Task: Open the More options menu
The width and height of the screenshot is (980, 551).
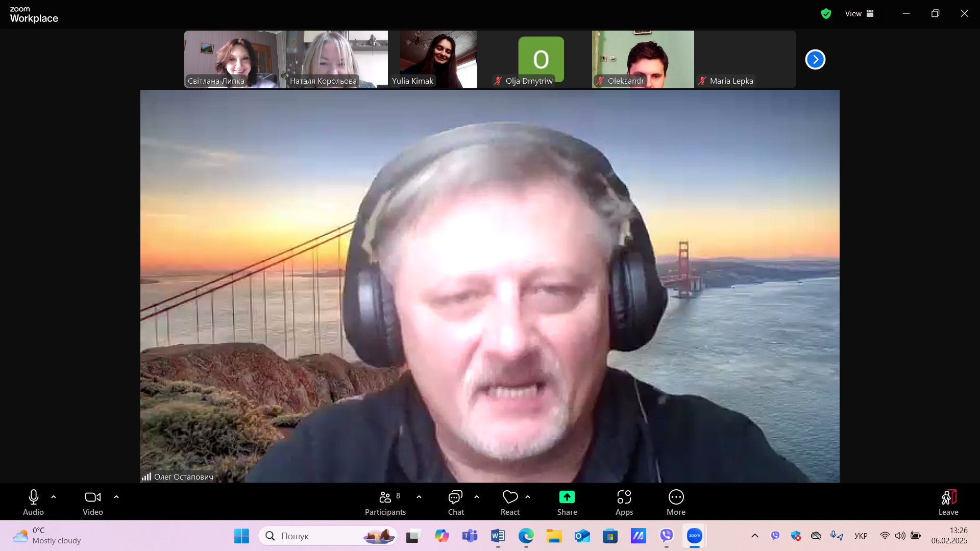Action: (x=676, y=503)
